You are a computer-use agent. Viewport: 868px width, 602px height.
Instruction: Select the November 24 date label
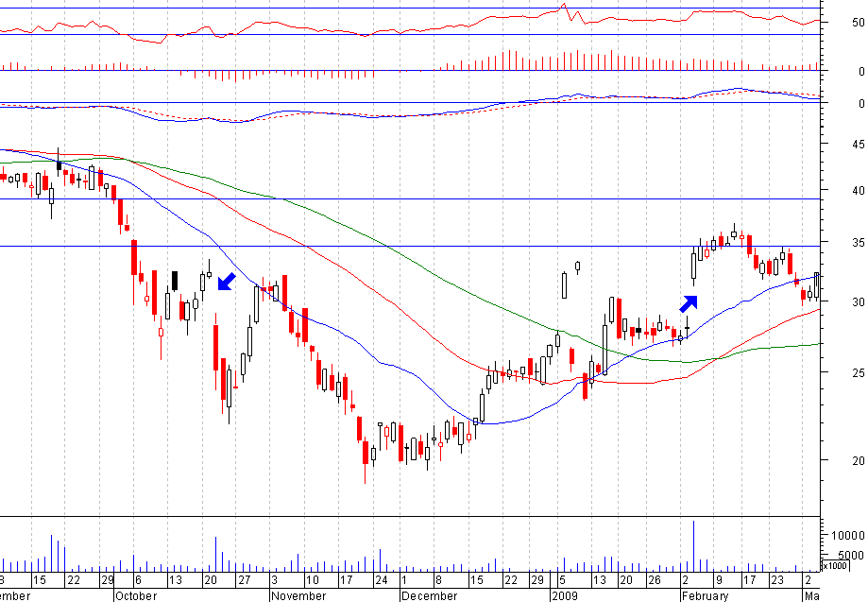pyautogui.click(x=382, y=580)
